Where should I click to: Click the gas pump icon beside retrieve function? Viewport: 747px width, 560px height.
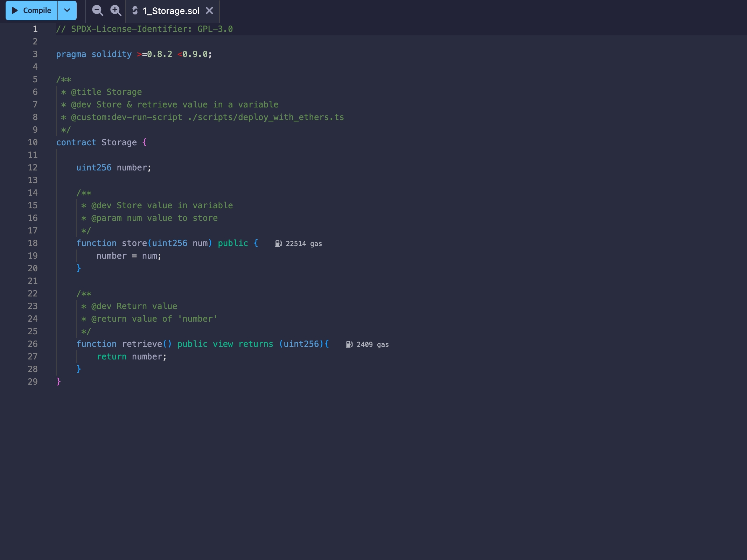pos(349,344)
